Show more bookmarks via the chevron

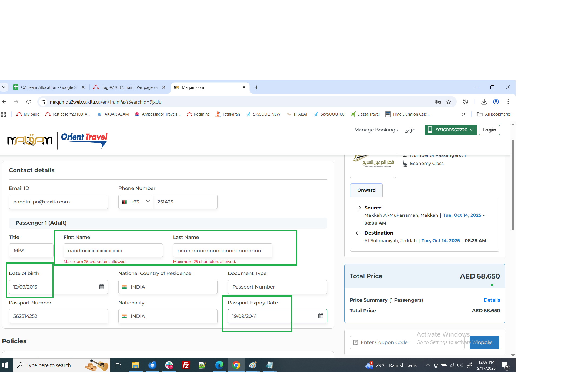(x=463, y=114)
